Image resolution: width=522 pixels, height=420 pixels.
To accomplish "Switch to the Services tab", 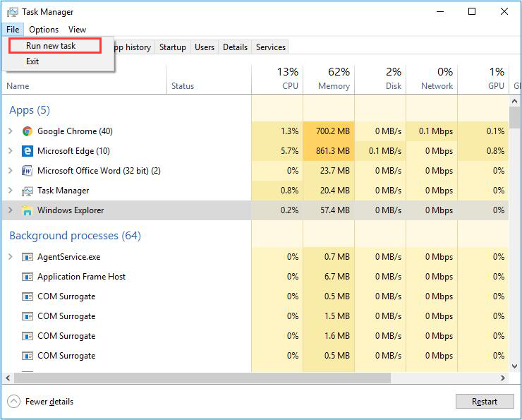I will 271,47.
